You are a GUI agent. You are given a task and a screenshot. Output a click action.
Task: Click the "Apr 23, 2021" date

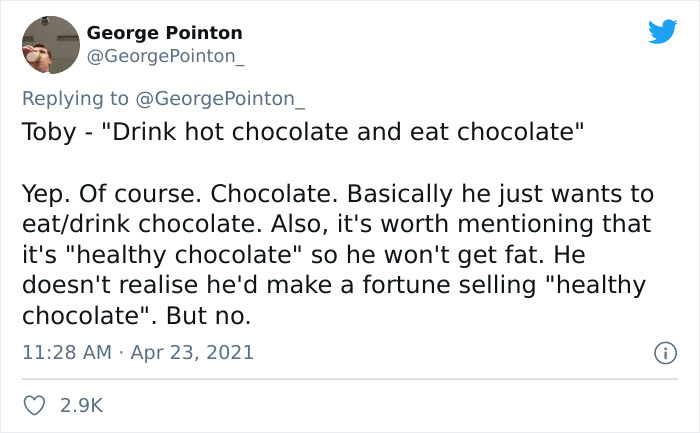click(x=197, y=352)
